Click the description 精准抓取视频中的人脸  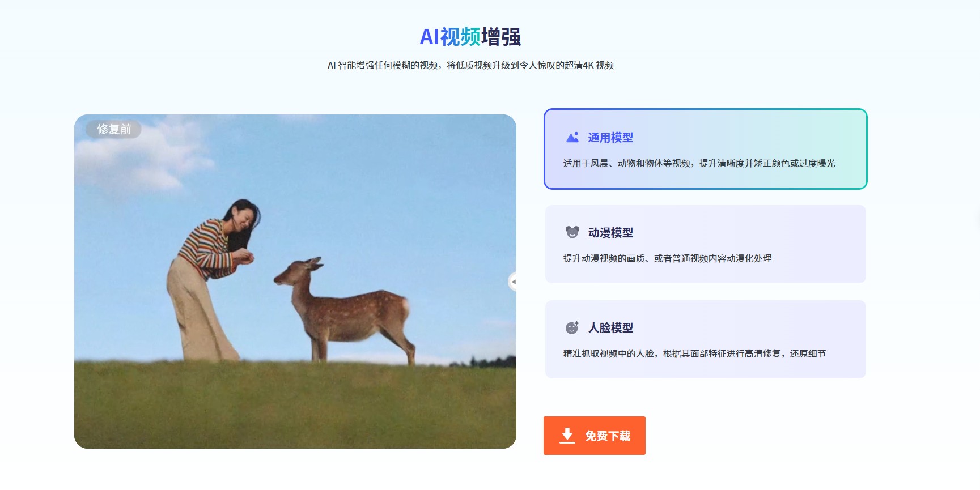point(694,353)
